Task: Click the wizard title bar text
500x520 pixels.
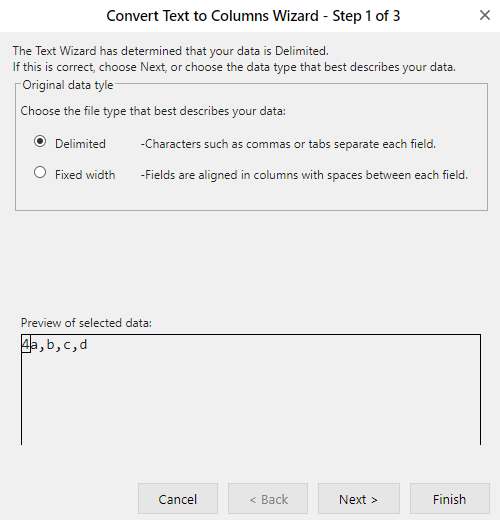Action: tap(253, 16)
